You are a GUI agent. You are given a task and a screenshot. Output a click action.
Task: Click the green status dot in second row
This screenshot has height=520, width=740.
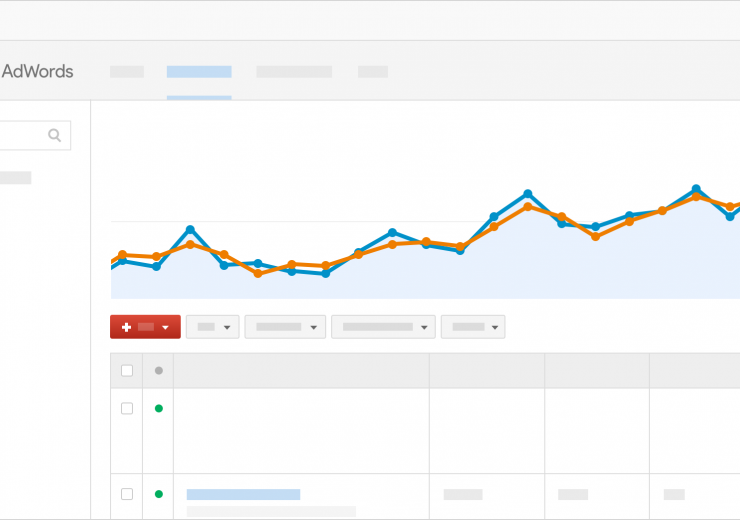pos(158,494)
